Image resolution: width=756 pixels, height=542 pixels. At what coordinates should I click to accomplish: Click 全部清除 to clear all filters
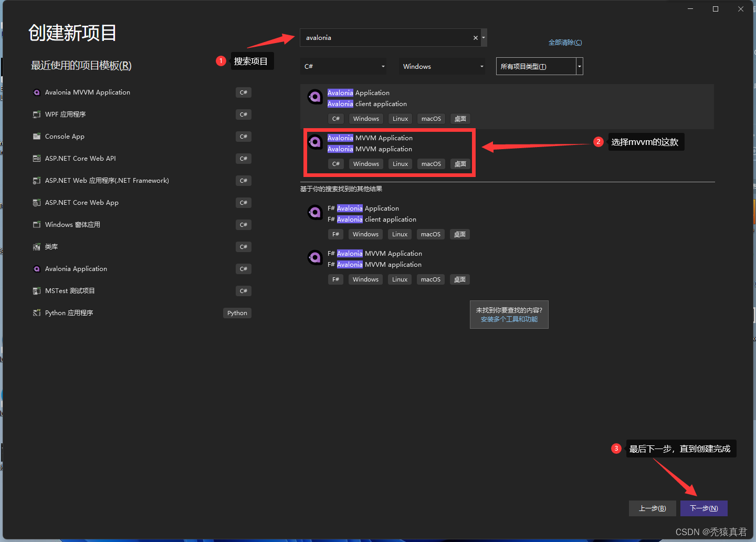pos(565,43)
